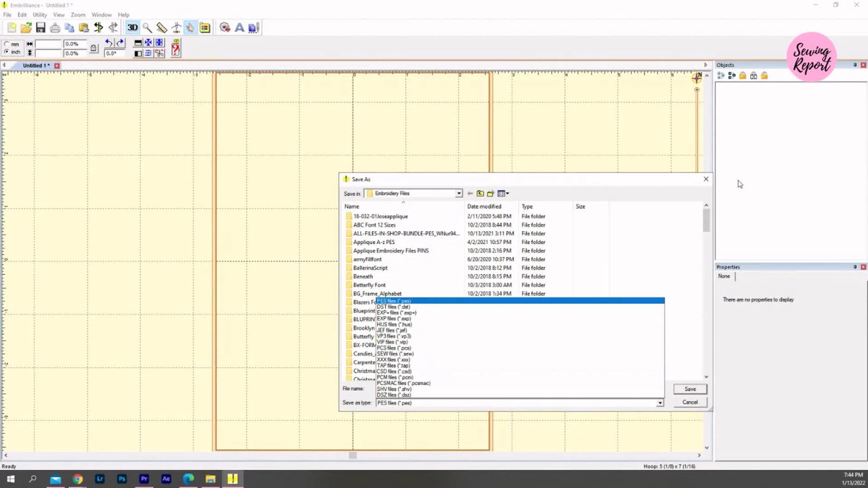The height and width of the screenshot is (488, 868).
Task: Open the Help menu
Action: [124, 15]
